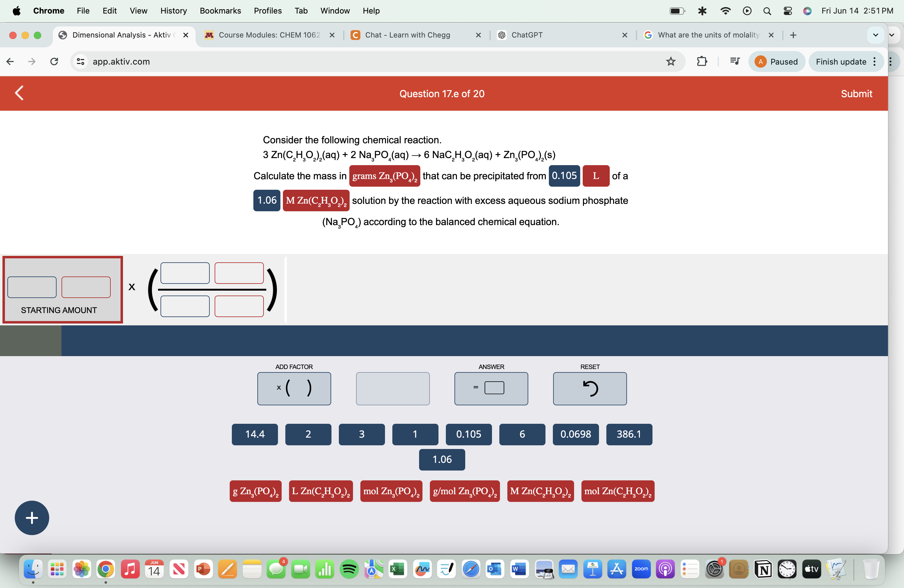Select the g/mol Zn3(PO4)2 unit tile
This screenshot has width=904, height=588.
[x=465, y=491]
